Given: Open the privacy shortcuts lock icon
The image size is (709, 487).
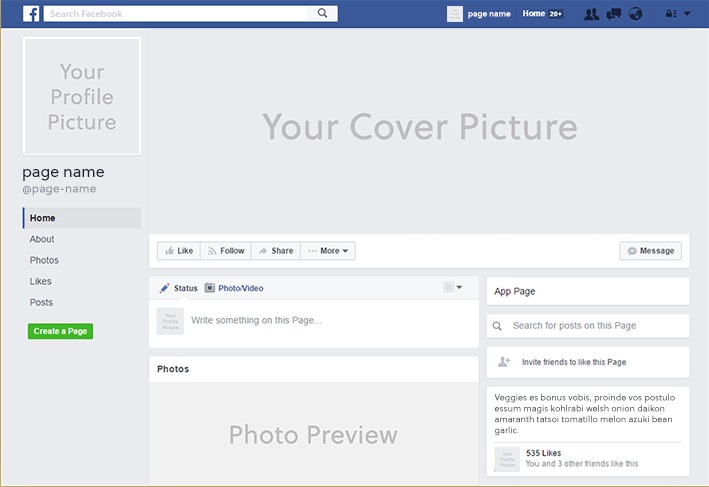Looking at the screenshot, I should [671, 14].
